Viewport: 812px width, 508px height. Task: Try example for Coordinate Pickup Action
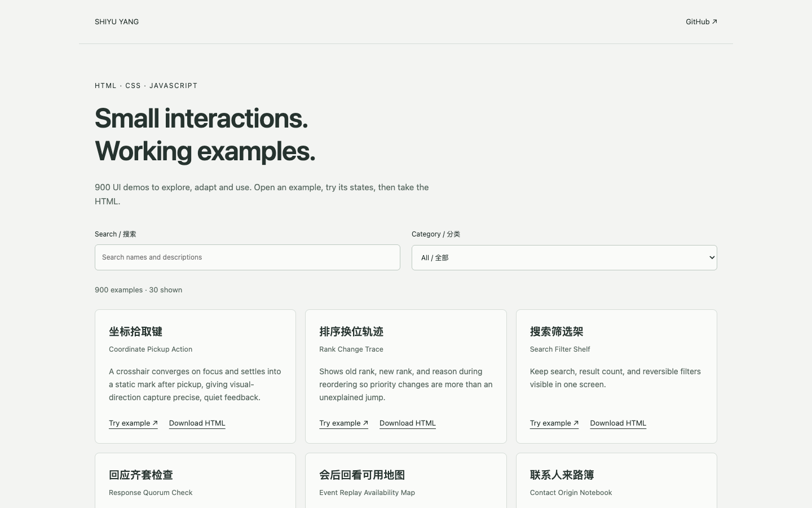(133, 423)
